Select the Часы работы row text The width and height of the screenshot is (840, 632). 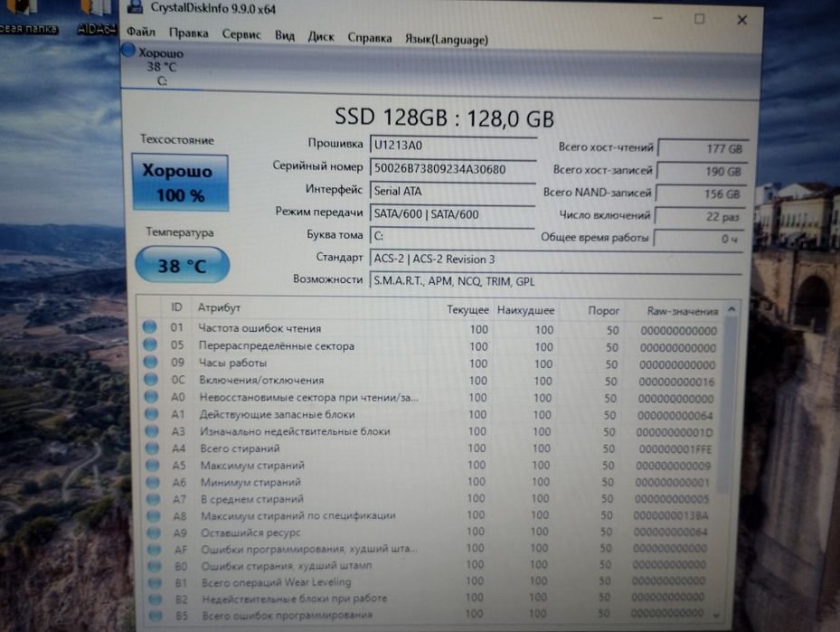pyautogui.click(x=232, y=363)
